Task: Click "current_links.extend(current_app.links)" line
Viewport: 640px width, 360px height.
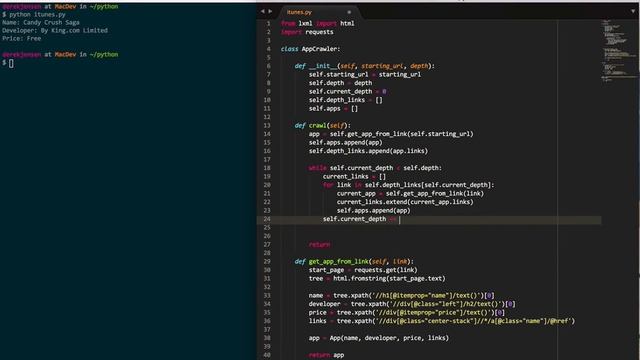Action: [x=405, y=202]
